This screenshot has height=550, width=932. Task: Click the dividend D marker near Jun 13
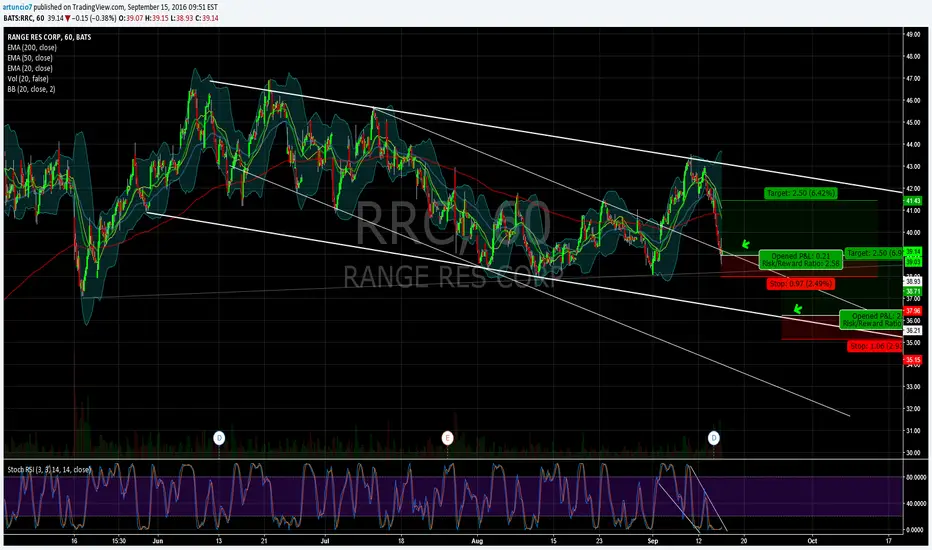tap(219, 438)
